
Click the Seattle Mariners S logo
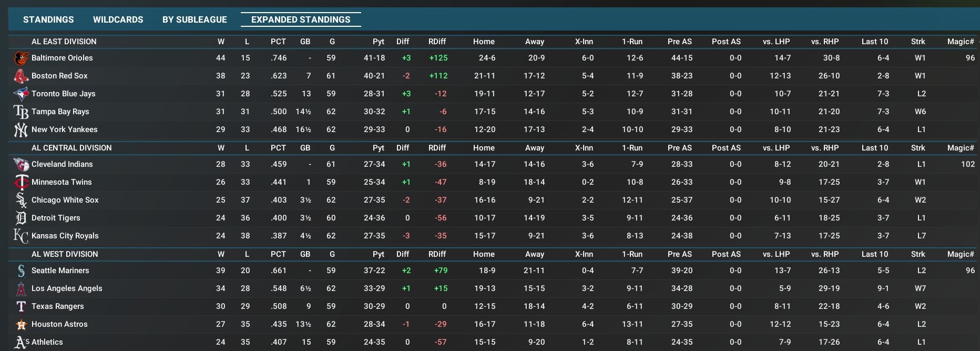[x=21, y=270]
